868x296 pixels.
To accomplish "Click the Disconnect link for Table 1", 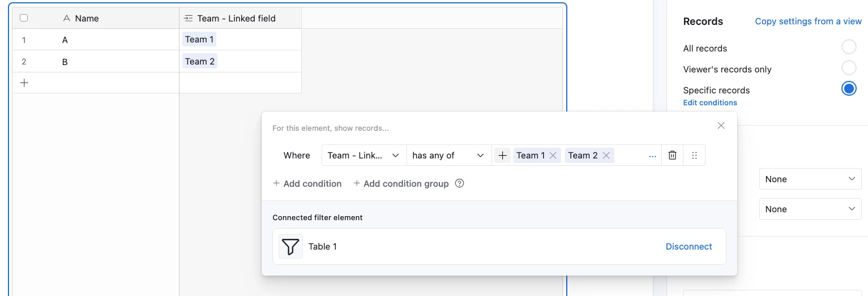I will click(x=689, y=246).
